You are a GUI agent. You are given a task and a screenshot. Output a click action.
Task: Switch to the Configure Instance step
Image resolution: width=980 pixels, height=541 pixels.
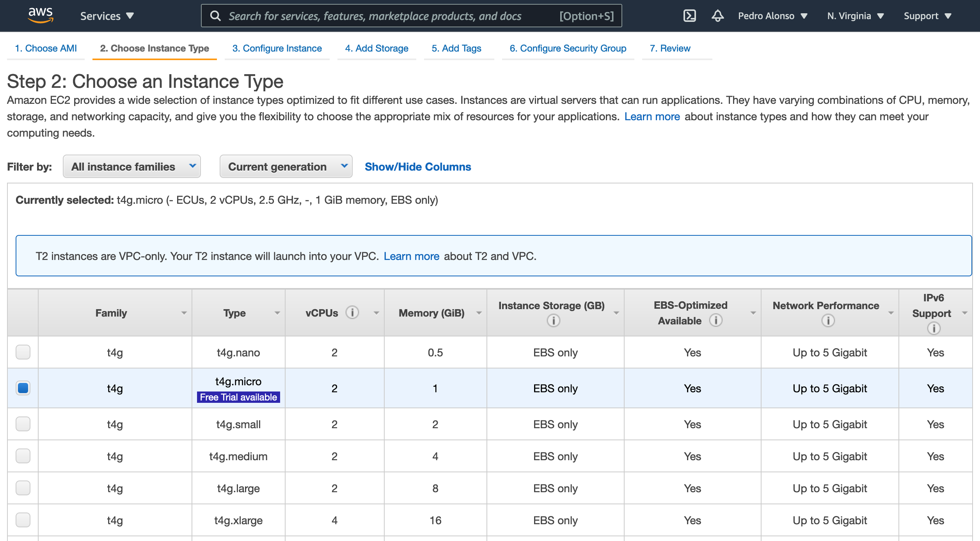(277, 48)
